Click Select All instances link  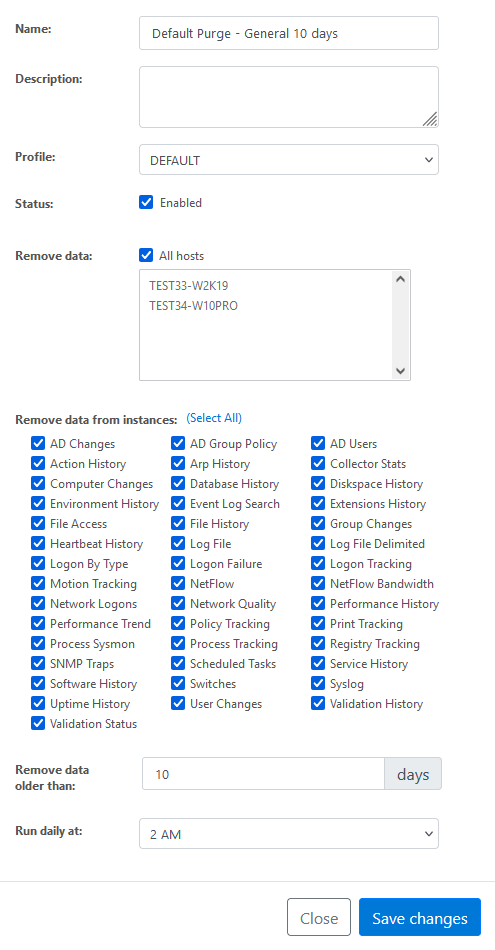point(214,418)
